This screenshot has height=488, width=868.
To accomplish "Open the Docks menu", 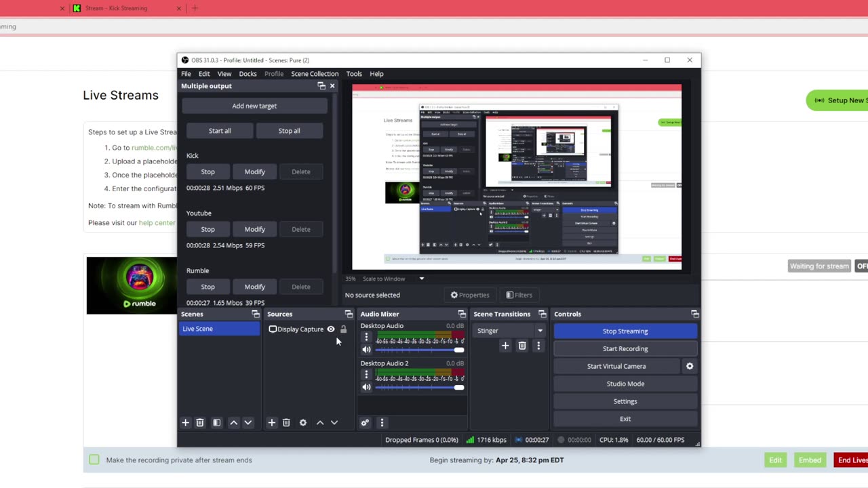I will pyautogui.click(x=248, y=74).
